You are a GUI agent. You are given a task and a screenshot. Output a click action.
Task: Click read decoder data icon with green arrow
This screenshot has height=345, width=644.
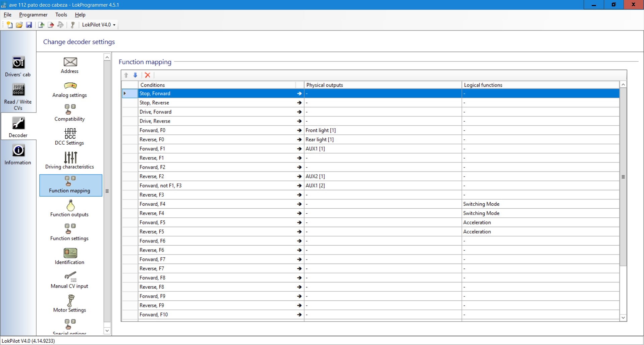point(41,25)
